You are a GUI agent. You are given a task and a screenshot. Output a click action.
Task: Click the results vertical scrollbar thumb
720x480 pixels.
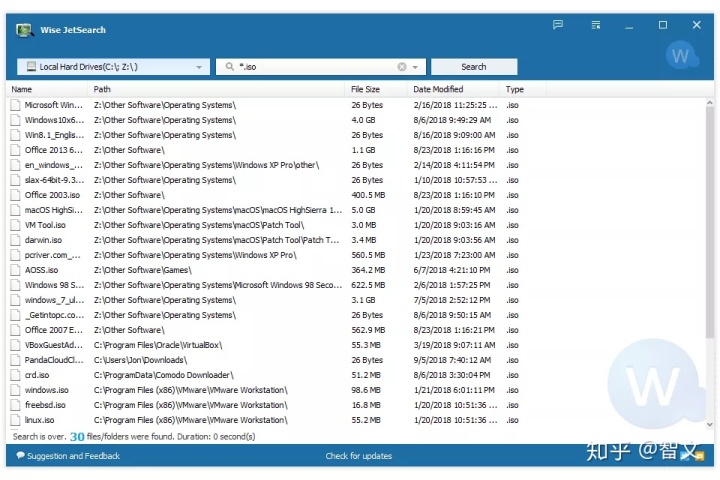(710, 222)
